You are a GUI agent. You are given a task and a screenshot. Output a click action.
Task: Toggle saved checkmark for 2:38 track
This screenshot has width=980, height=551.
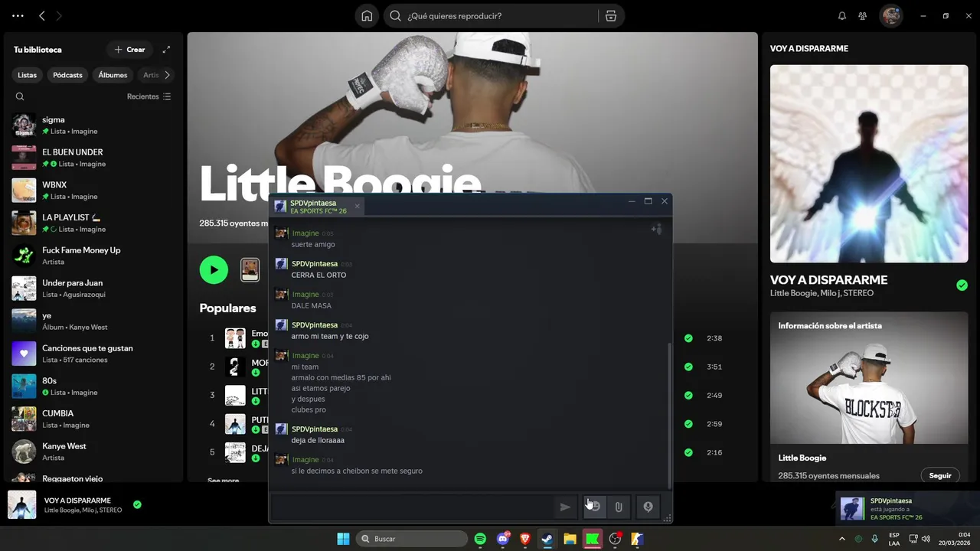pos(688,338)
